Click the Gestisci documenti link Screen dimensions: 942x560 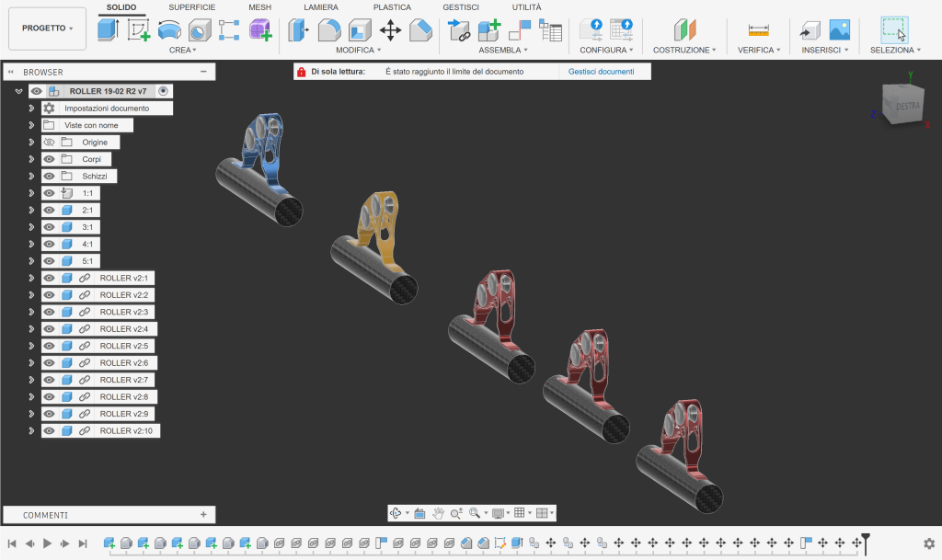pos(603,71)
